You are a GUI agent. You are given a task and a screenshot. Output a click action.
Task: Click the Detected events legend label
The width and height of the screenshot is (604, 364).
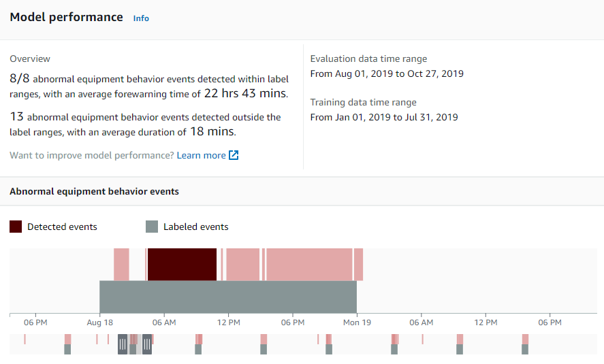[x=62, y=227]
